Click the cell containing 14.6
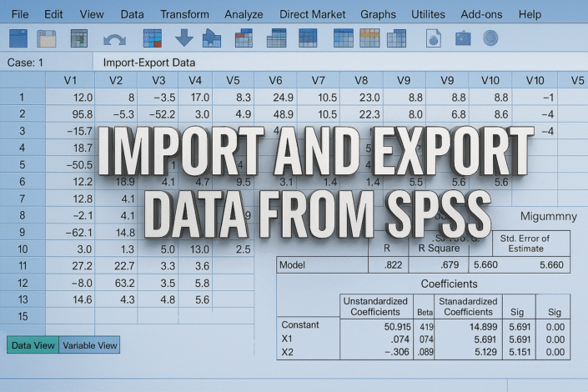 click(70, 299)
